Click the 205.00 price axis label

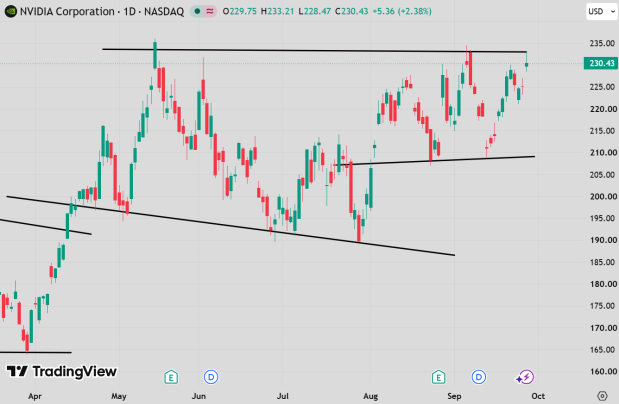pos(602,175)
